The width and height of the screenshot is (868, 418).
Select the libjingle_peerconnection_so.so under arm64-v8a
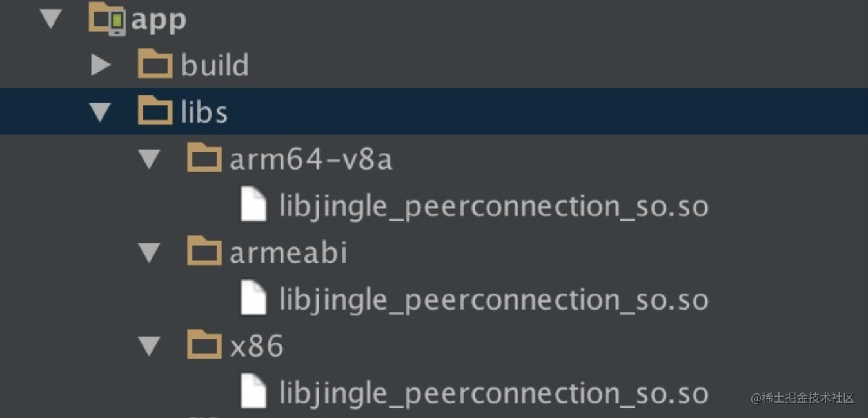click(493, 205)
